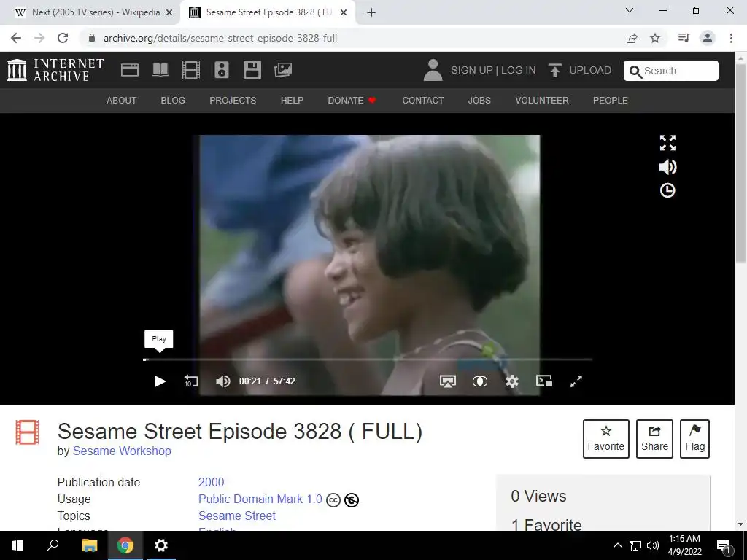Open the PEOPLE menu item

[x=611, y=101]
